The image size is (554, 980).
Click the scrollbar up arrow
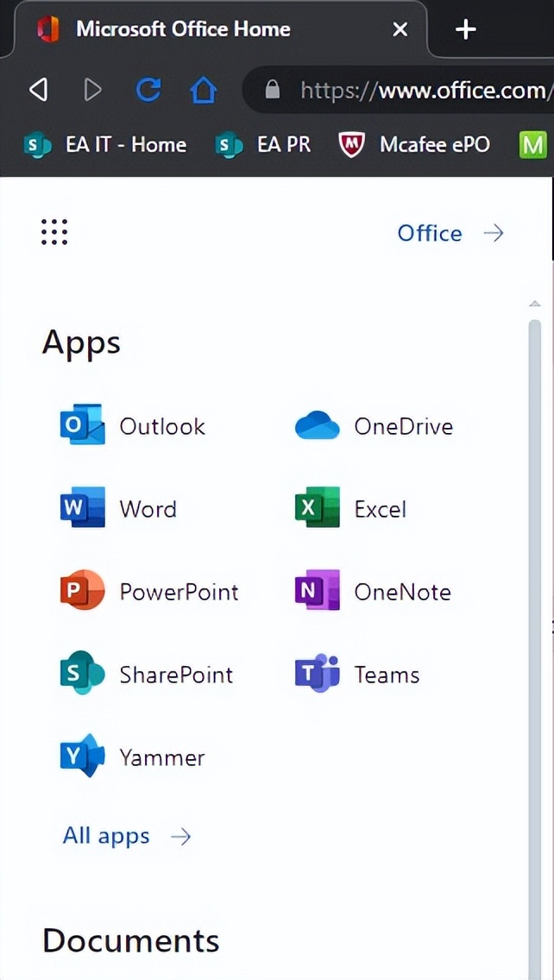pos(535,304)
